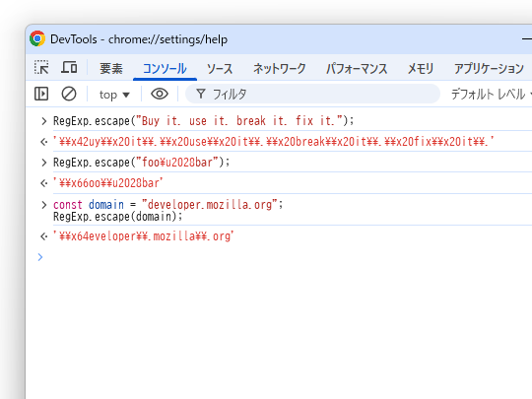Create live expression with the eye icon
532x399 pixels.
[160, 94]
